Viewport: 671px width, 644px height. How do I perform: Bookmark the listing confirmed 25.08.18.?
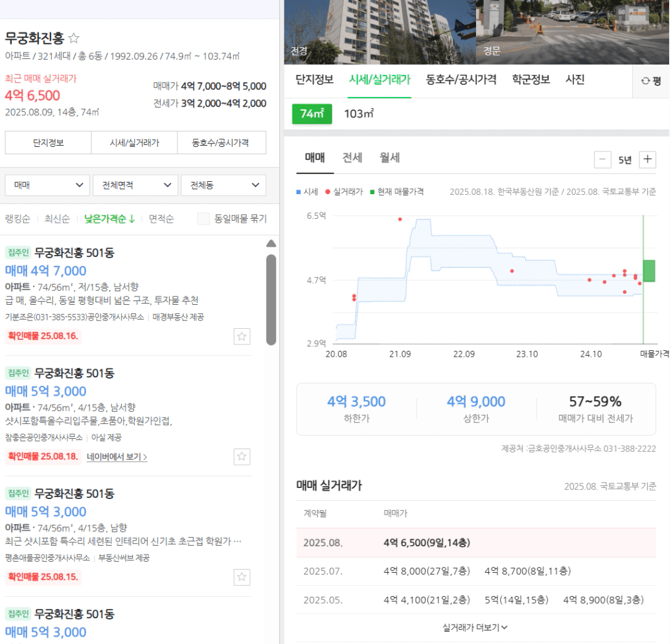point(242,457)
